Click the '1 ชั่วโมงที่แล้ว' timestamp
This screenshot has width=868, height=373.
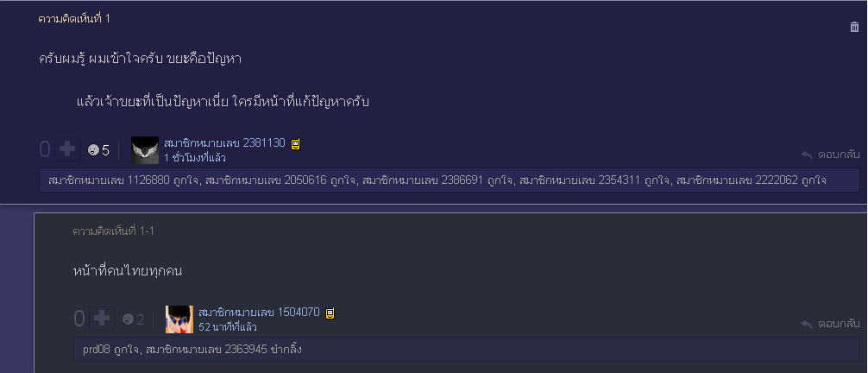195,158
